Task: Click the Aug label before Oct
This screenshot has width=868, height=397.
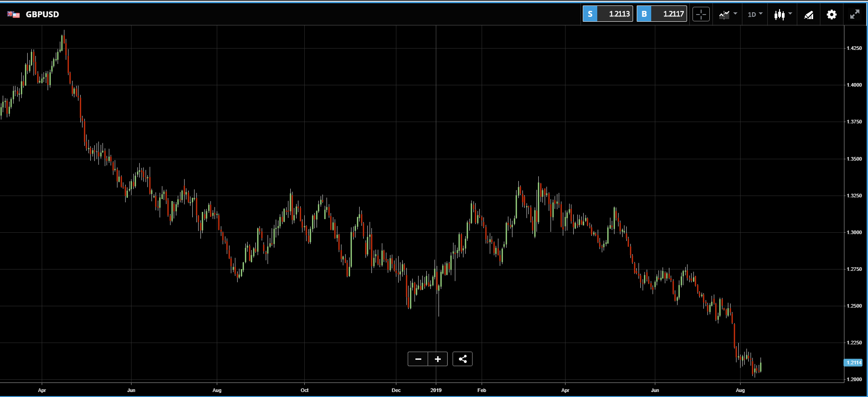Action: (x=217, y=390)
